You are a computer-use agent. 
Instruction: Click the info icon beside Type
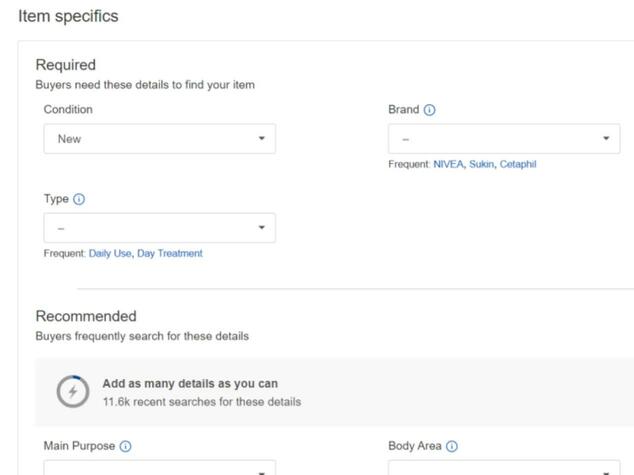point(79,199)
